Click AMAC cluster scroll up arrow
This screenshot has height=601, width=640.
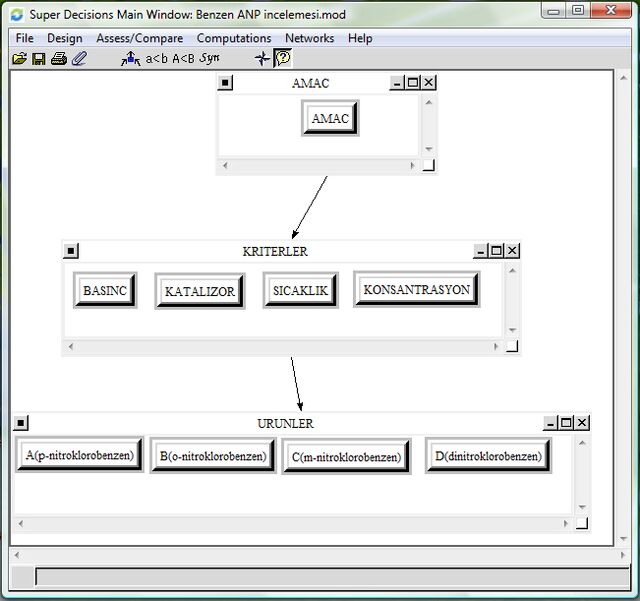[429, 102]
